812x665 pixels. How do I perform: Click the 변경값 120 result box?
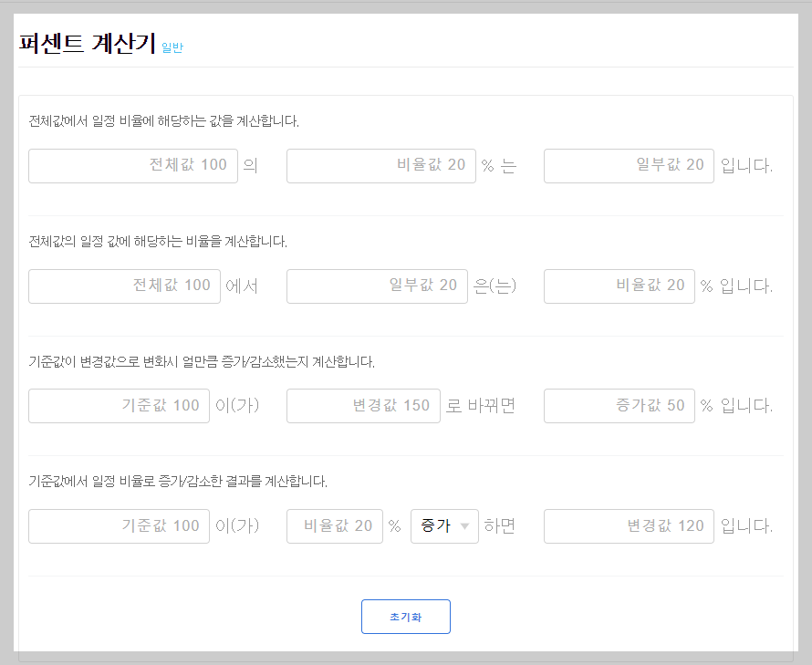[x=629, y=525]
